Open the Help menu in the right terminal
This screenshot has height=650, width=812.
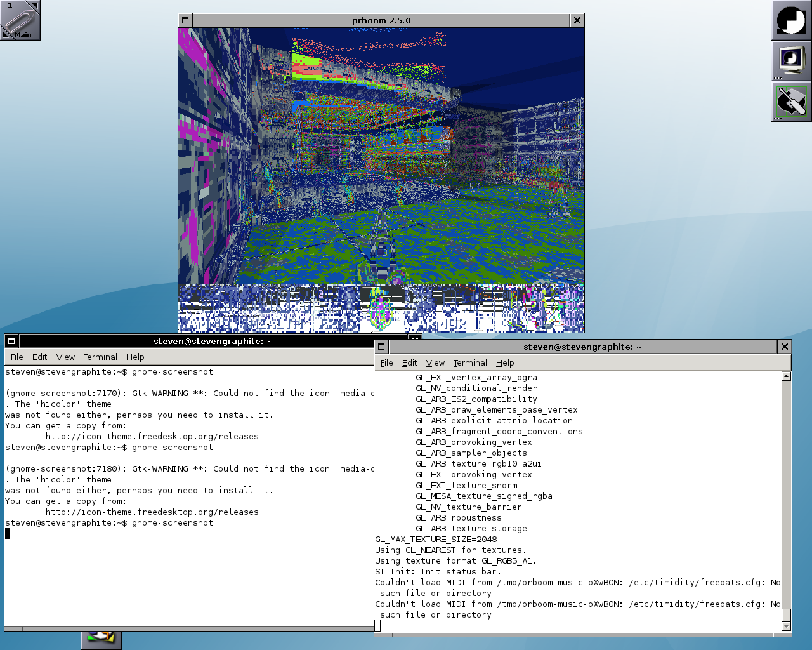tap(505, 363)
